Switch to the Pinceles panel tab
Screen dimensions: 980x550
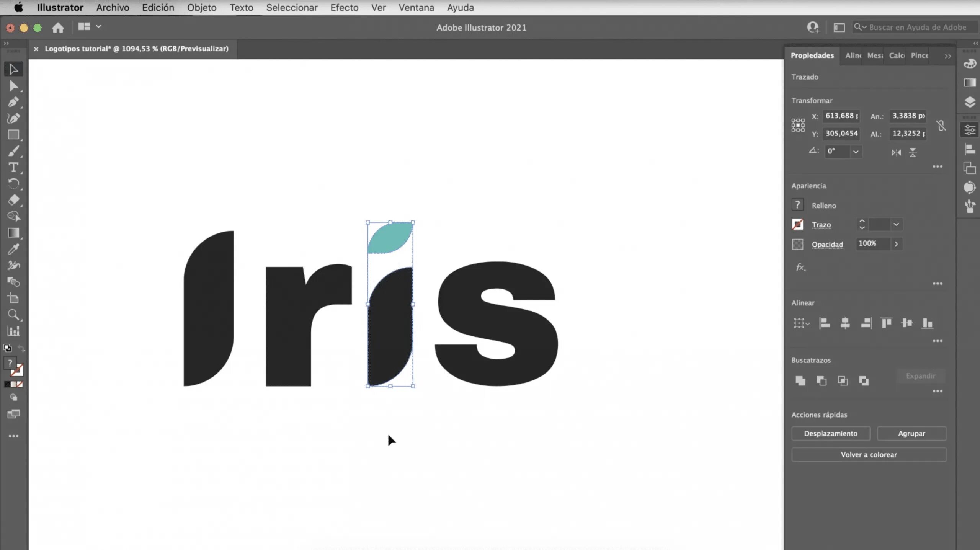919,55
